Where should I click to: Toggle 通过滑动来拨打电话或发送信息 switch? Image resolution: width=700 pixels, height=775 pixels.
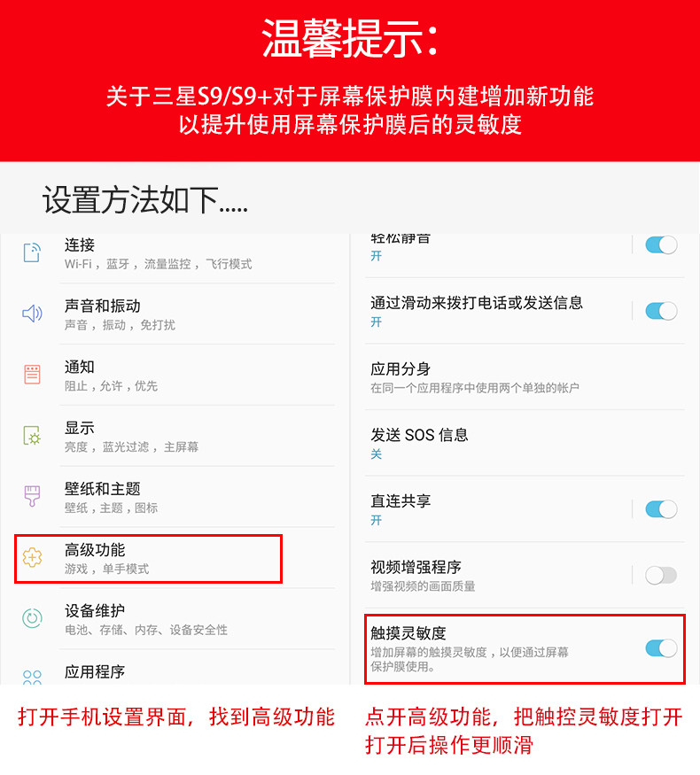[661, 311]
